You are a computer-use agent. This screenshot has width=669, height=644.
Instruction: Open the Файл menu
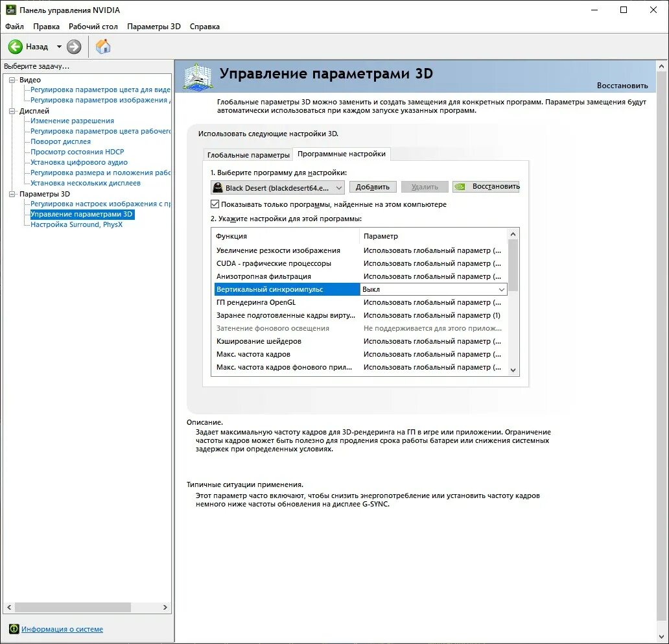tap(14, 27)
